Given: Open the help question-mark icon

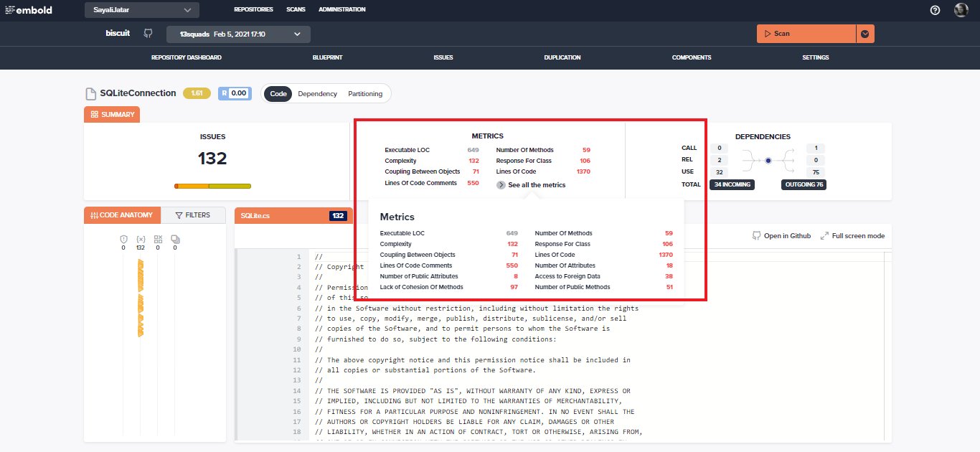Looking at the screenshot, I should (x=935, y=10).
